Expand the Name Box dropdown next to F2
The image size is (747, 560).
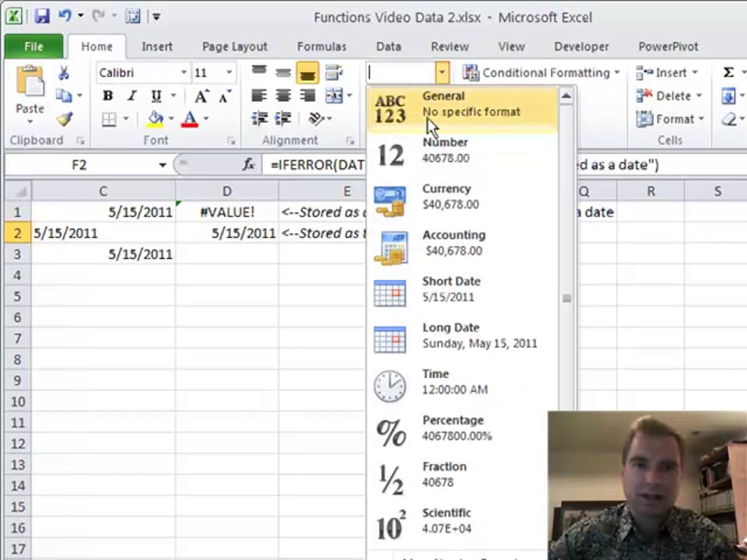tap(163, 165)
